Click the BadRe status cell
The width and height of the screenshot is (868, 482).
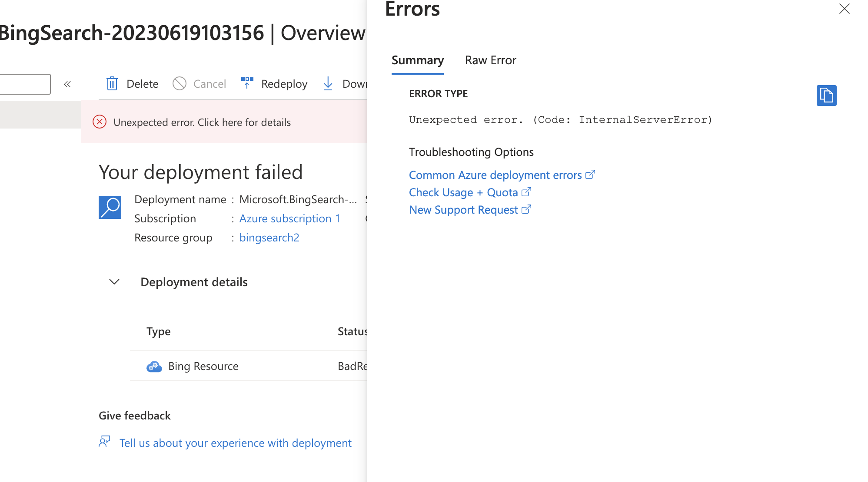pyautogui.click(x=353, y=366)
